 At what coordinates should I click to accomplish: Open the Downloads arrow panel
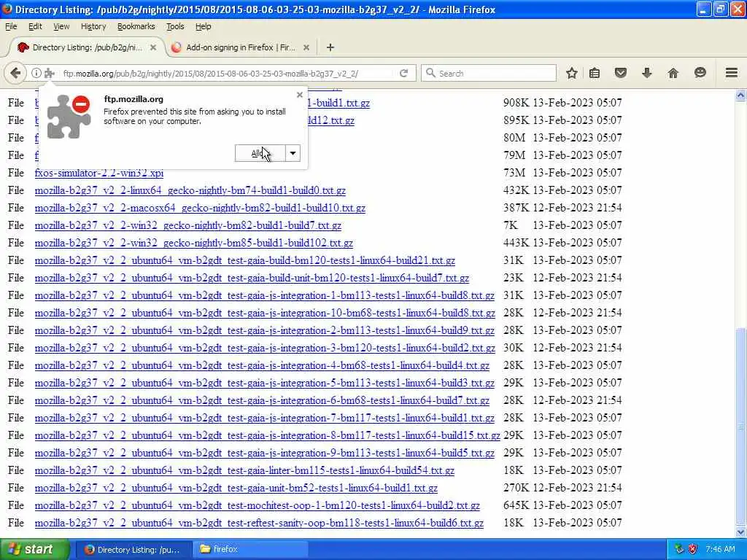click(x=646, y=74)
